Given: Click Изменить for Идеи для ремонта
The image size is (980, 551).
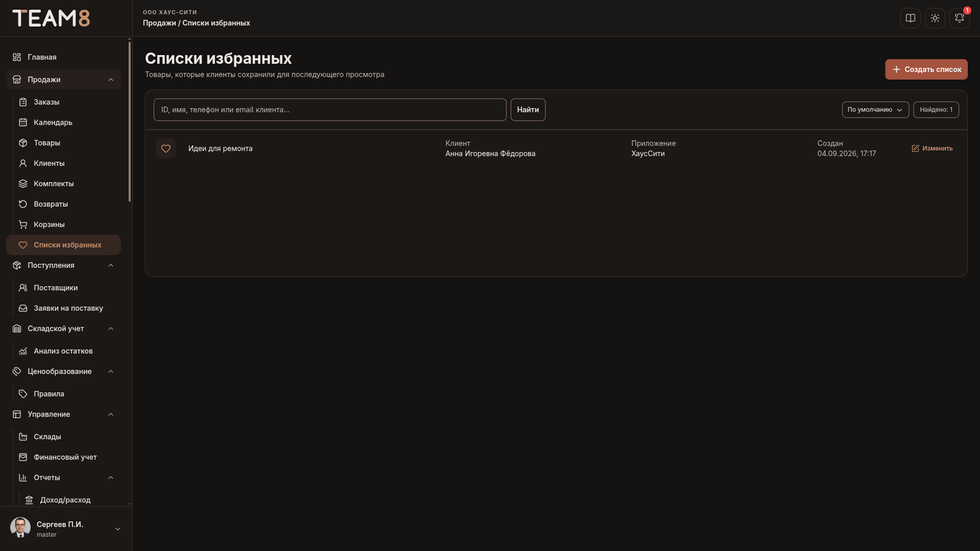Looking at the screenshot, I should point(932,148).
